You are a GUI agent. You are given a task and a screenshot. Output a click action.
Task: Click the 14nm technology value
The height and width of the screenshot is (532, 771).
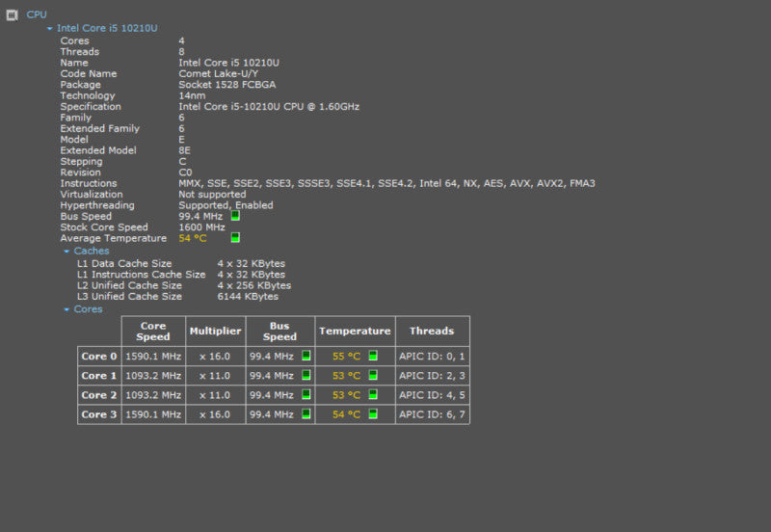pos(192,95)
